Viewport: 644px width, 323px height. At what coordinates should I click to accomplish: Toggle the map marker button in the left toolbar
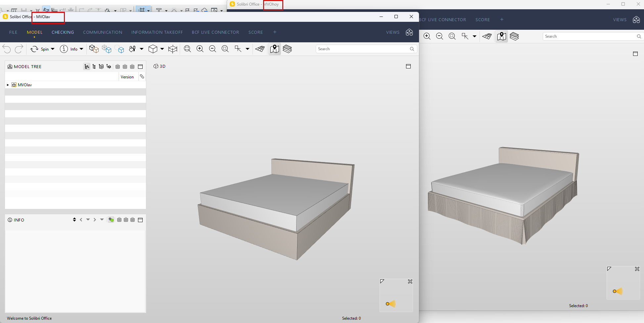[274, 49]
